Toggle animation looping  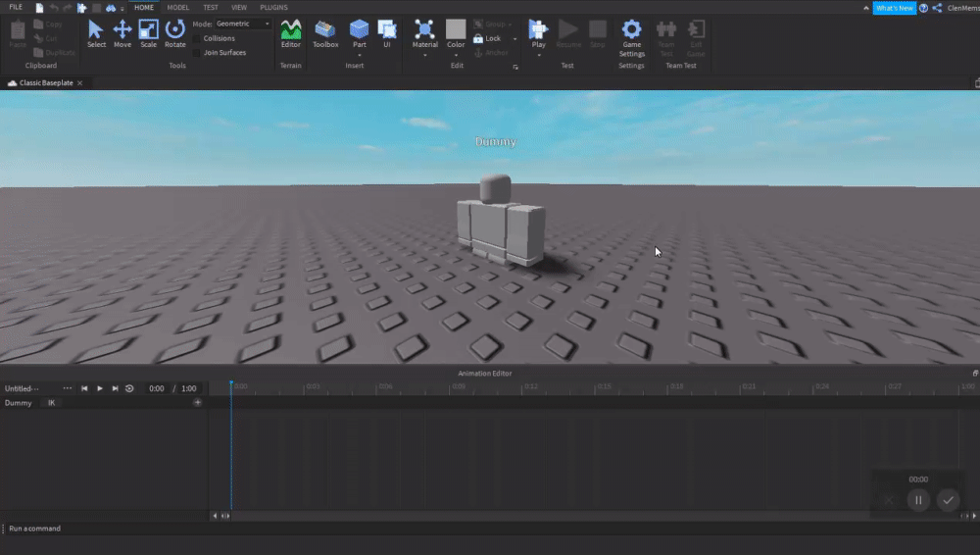coord(129,388)
